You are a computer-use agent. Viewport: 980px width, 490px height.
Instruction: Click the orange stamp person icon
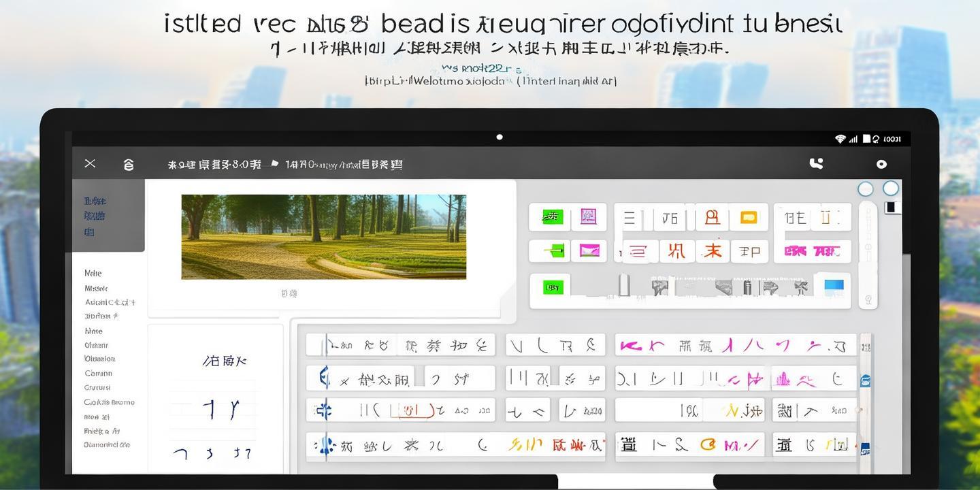pyautogui.click(x=712, y=218)
